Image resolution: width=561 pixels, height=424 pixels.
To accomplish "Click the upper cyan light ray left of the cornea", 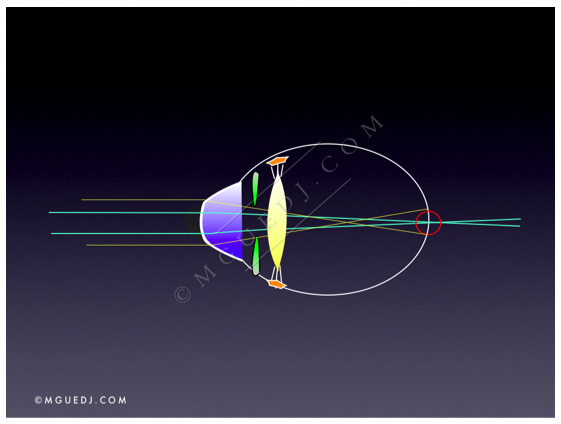I will coord(125,213).
